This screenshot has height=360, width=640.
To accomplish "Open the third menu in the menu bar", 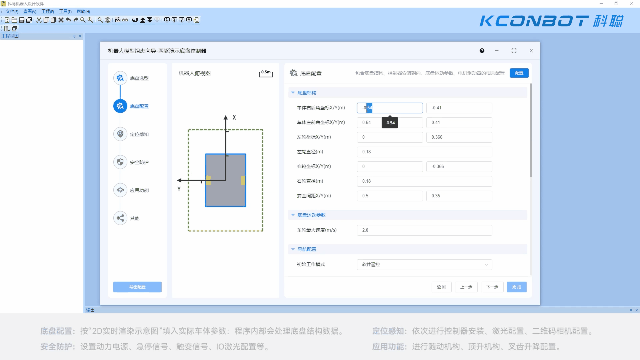I will 48,11.
